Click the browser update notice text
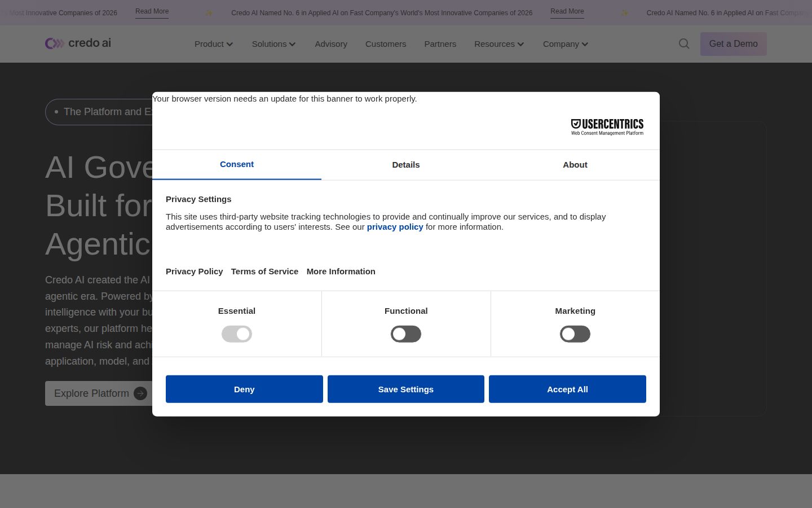 point(285,99)
